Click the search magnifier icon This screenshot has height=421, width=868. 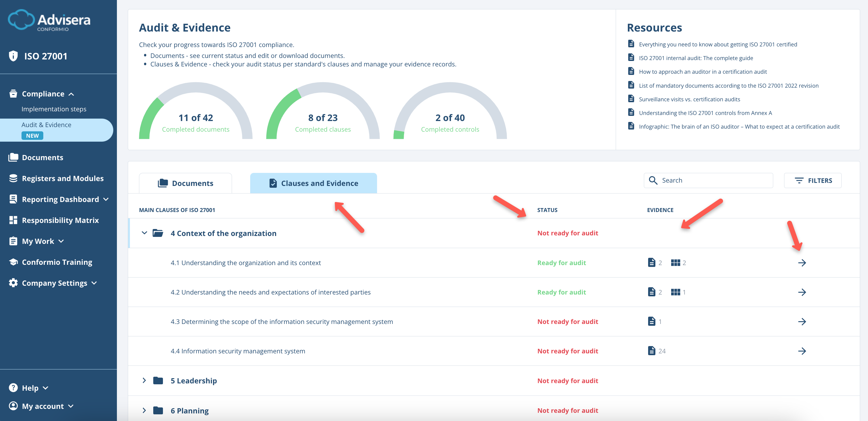654,180
